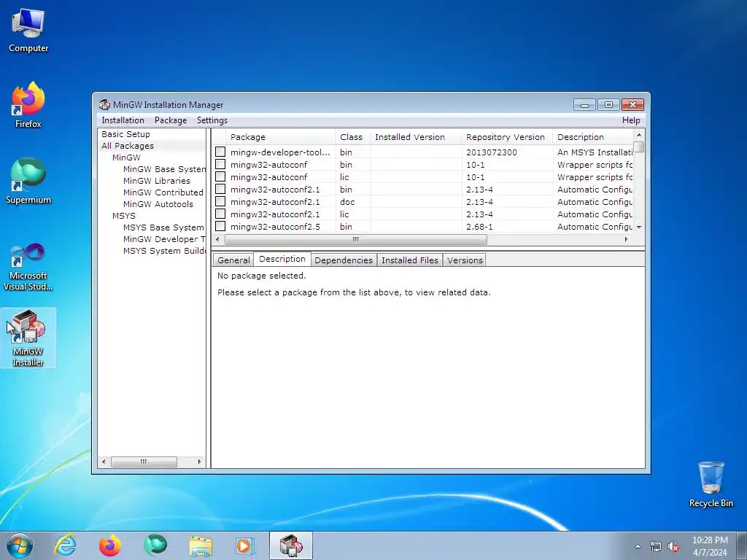Launch Internet Explorer from taskbar
Viewport: 747px width, 560px height.
point(64,545)
